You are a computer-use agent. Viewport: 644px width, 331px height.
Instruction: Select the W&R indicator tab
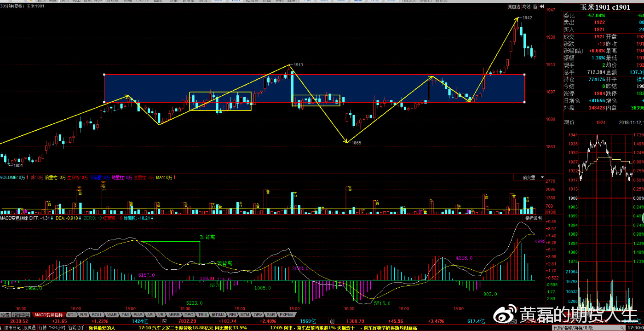pyautogui.click(x=112, y=315)
